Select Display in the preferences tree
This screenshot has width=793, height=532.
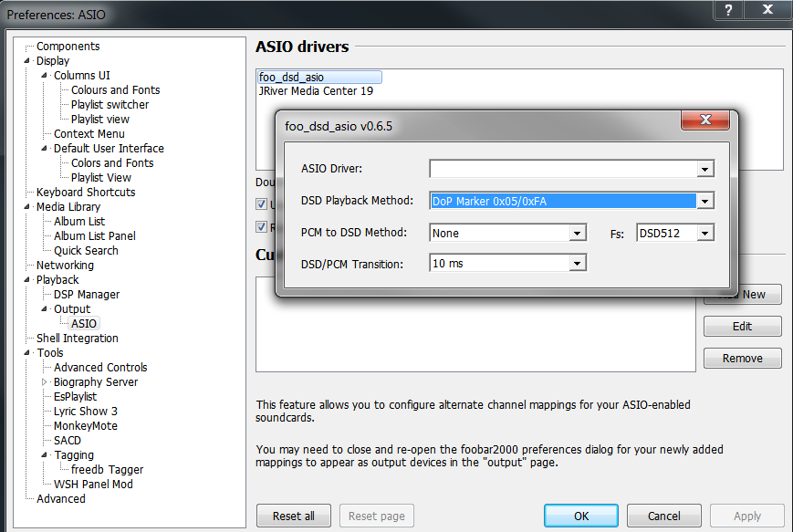click(x=53, y=61)
